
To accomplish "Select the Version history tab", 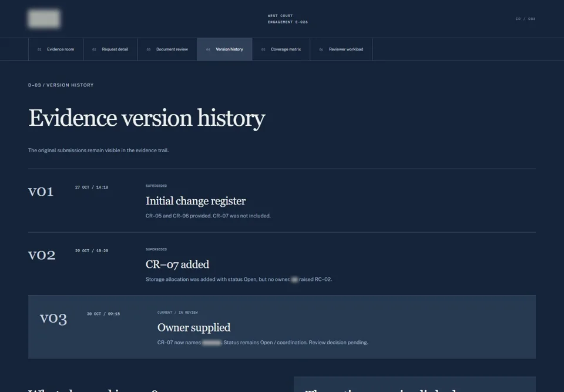I will (224, 49).
